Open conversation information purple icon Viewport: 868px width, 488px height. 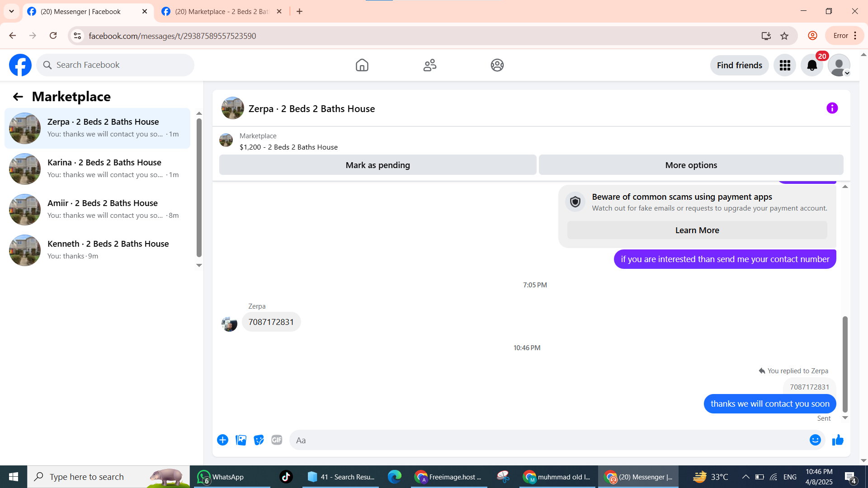pos(832,108)
